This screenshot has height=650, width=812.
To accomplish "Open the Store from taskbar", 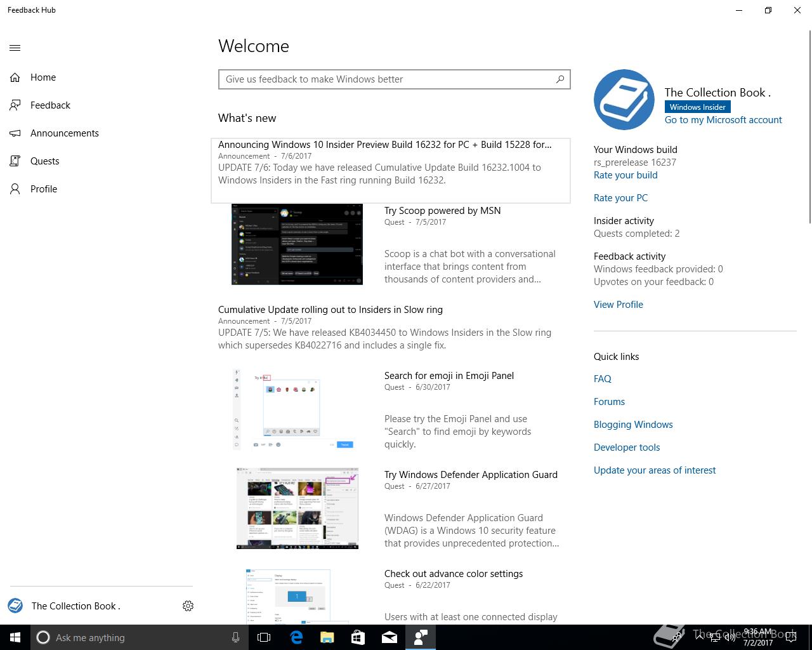I will (358, 637).
